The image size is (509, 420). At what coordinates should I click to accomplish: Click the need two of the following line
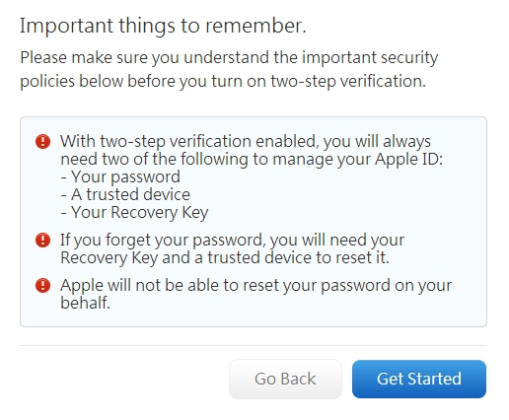[x=252, y=160]
